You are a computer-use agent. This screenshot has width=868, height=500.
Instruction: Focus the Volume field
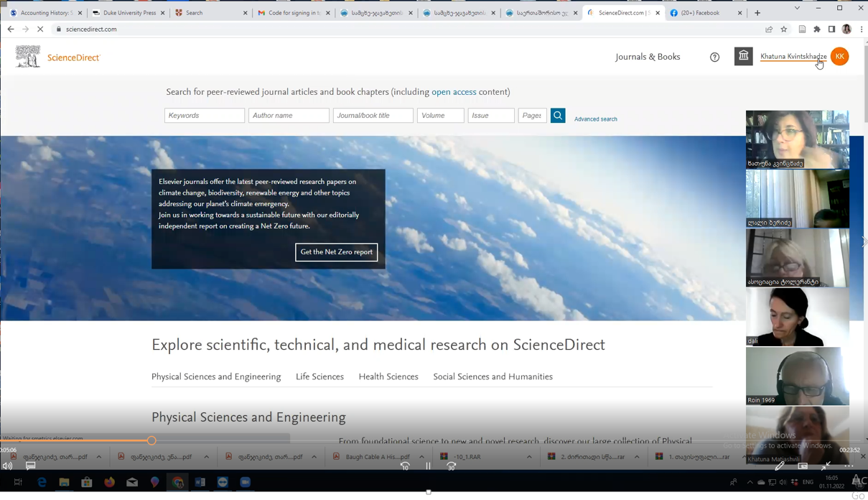(441, 115)
